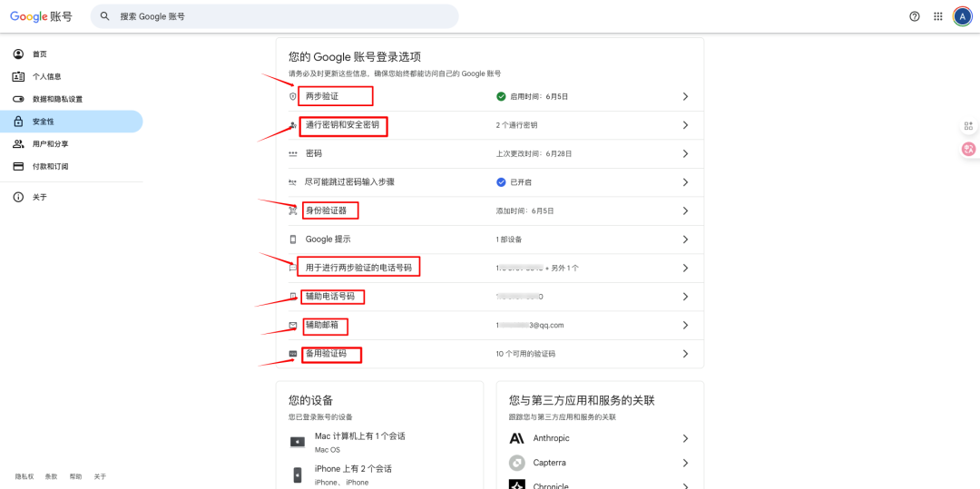Screen dimensions: 980x489
Task: Click the 数据和隐私设置 toggle-shaped icon
Action: [19, 99]
